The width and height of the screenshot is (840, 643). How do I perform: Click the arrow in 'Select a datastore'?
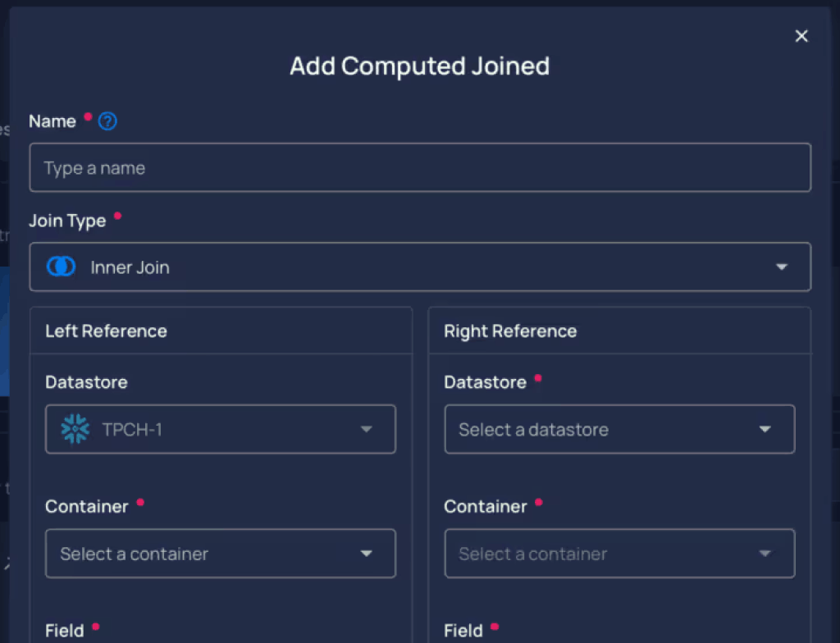point(765,429)
